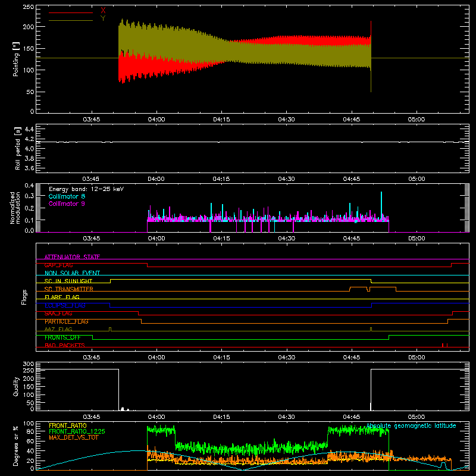
Task: Select the PARTICLE_FLAG label
Action: (x=67, y=321)
